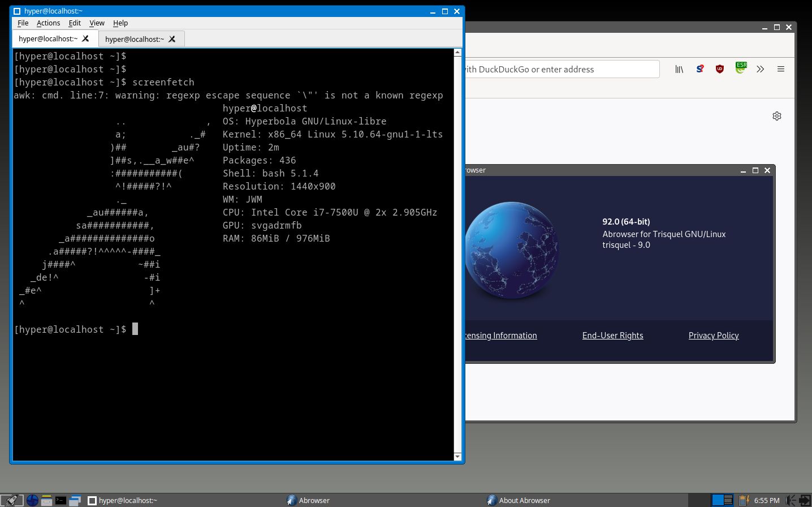This screenshot has width=812, height=507.
Task: Click the Kernel 5.10.64-gnu1-1-lts line
Action: click(332, 134)
